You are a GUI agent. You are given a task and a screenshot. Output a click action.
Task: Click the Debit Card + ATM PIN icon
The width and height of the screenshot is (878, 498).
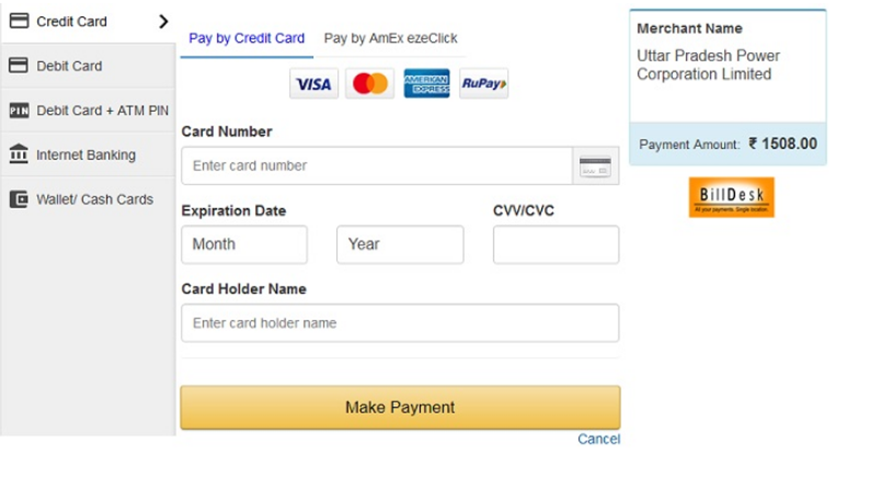(18, 110)
